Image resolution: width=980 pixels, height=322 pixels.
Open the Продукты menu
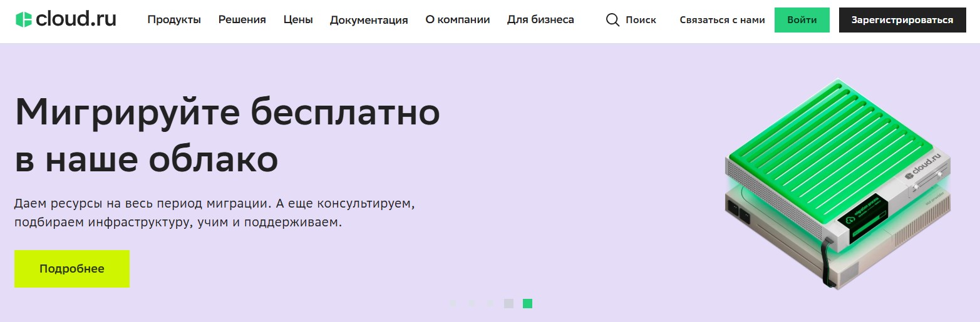pos(174,20)
